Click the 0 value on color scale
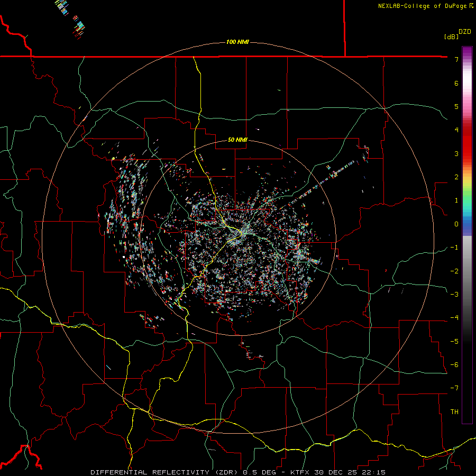This screenshot has width=476, height=476. point(456,224)
